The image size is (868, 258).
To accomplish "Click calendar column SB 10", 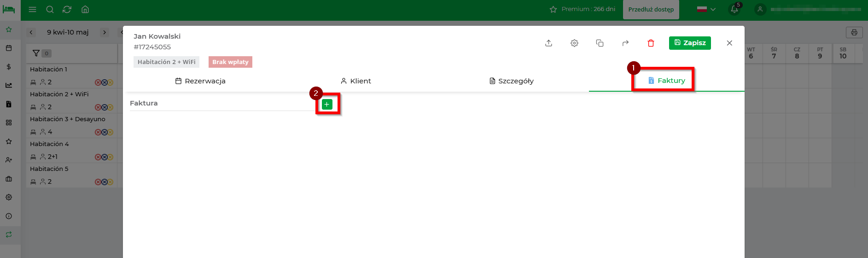I will click(x=843, y=53).
